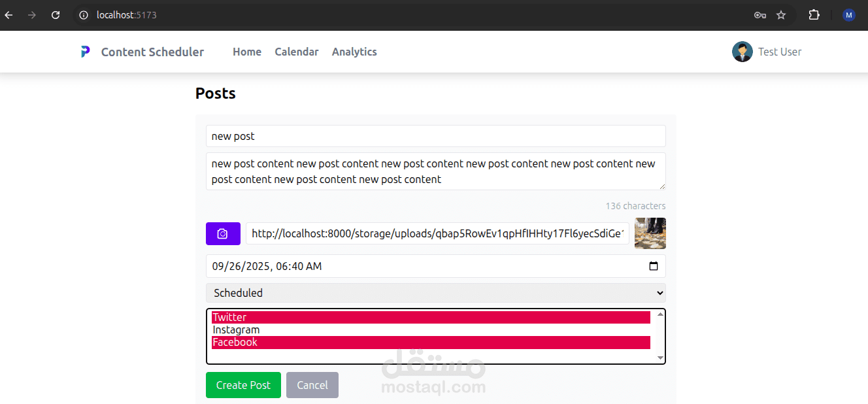The width and height of the screenshot is (868, 404).
Task: Click the Content Scheduler logo icon
Action: pos(85,52)
